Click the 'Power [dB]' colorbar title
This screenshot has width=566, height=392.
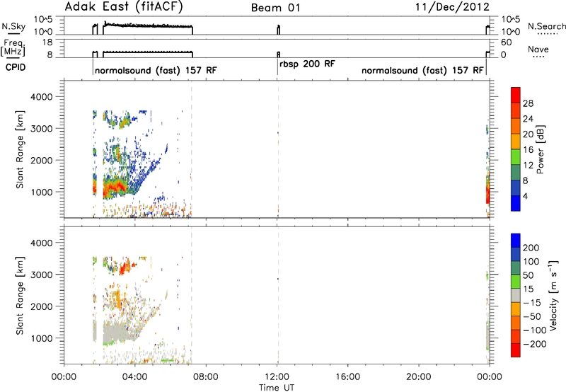pos(541,149)
